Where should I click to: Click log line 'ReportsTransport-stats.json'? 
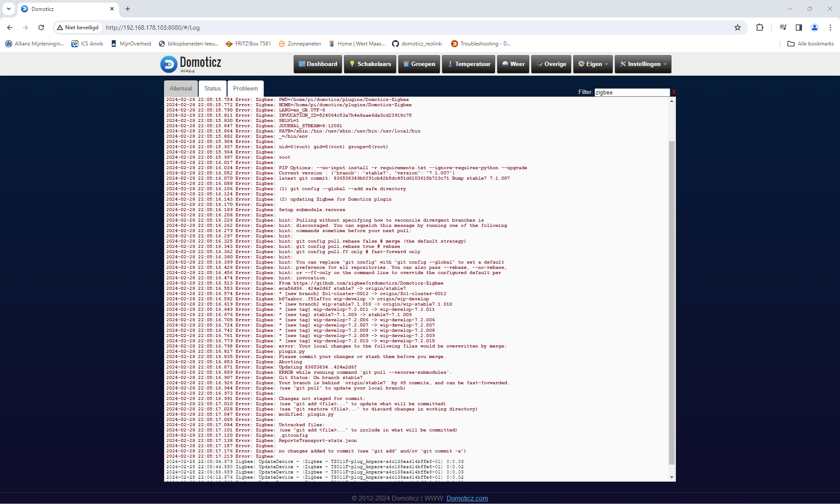coord(261,441)
